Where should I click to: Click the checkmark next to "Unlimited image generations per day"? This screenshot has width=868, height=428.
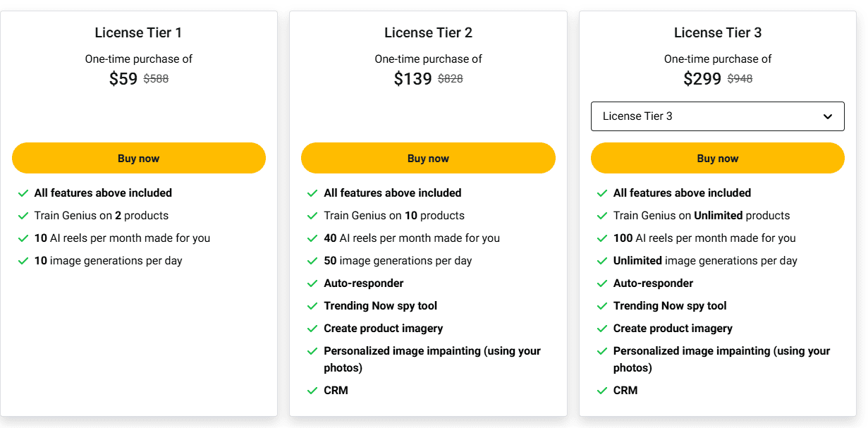pos(602,260)
